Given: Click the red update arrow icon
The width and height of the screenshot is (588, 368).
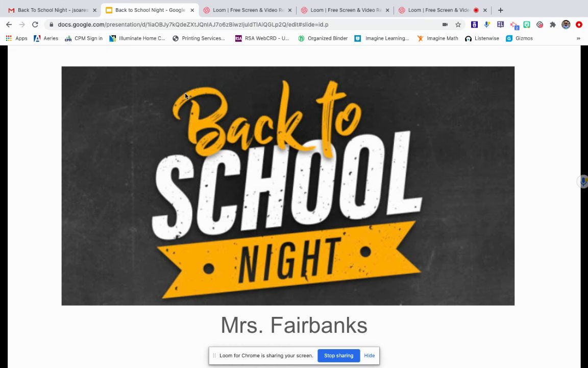Looking at the screenshot, I should [x=579, y=25].
